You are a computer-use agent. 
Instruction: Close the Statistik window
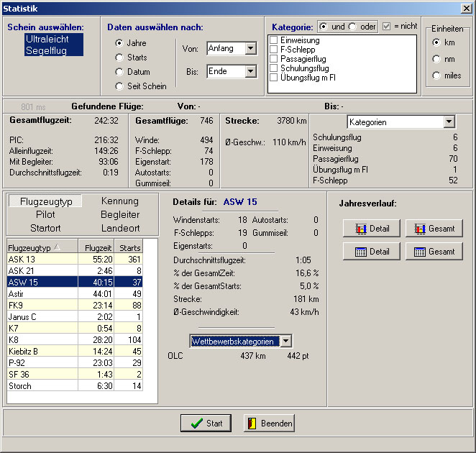tap(466, 8)
